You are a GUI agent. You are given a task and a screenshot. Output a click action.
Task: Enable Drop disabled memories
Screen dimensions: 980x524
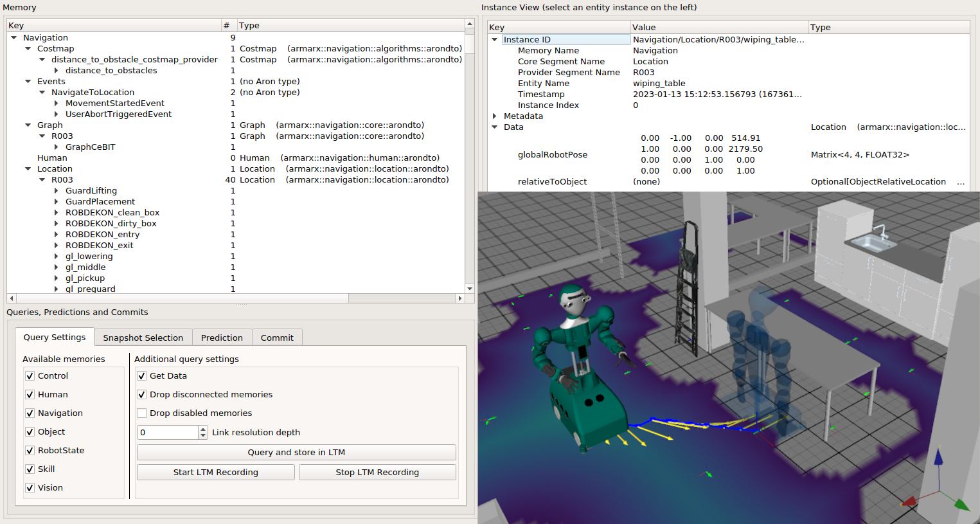pyautogui.click(x=142, y=413)
